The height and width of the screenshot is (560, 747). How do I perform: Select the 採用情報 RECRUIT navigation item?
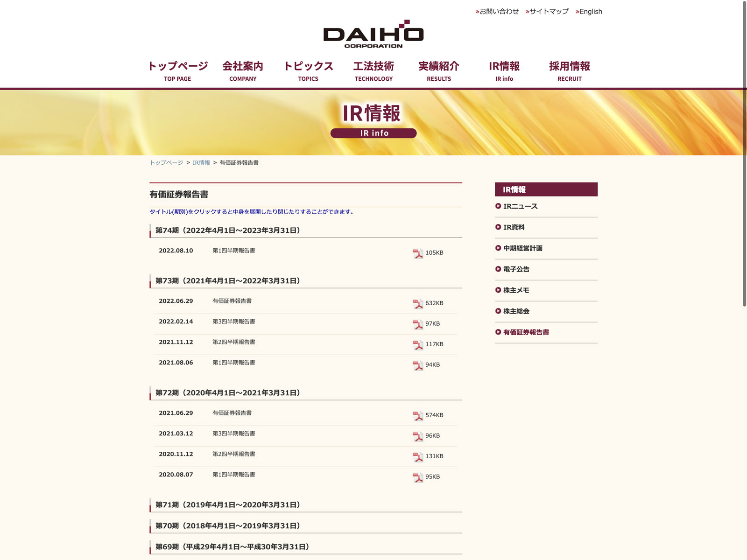[569, 71]
